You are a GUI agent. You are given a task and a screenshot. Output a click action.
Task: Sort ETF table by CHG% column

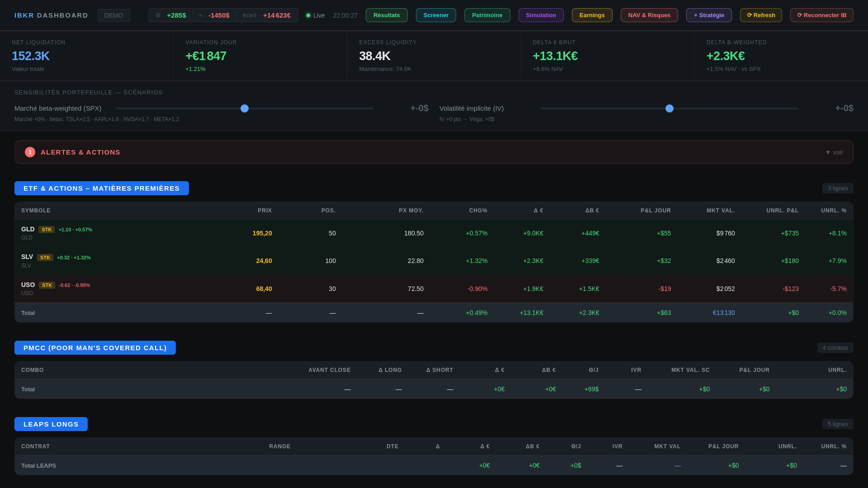click(x=478, y=211)
